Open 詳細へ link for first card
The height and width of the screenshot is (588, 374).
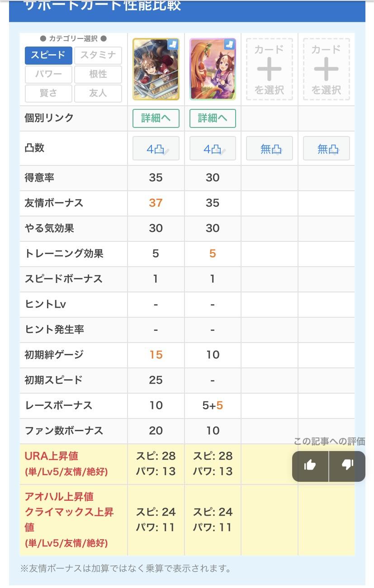pos(156,118)
